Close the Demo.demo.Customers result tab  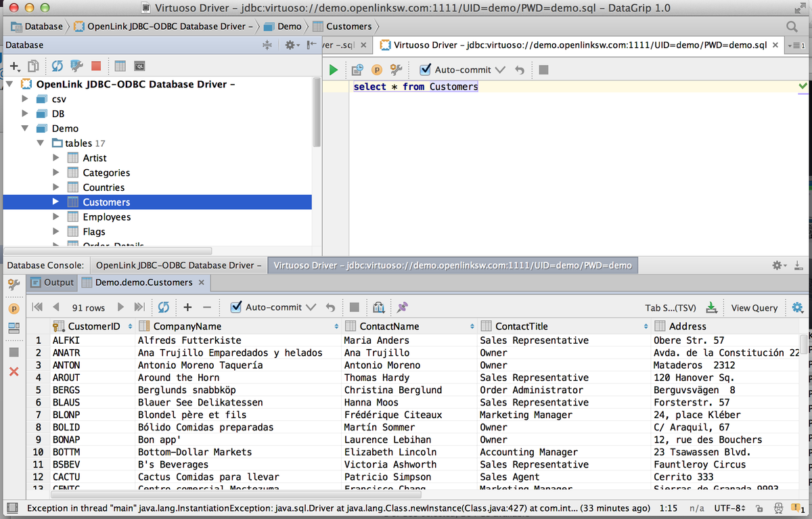tap(201, 282)
